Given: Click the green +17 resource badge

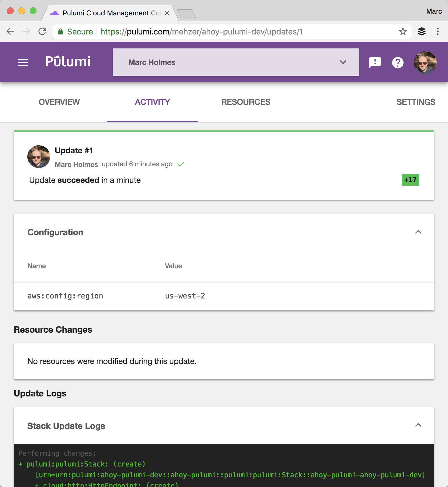Looking at the screenshot, I should coord(410,180).
